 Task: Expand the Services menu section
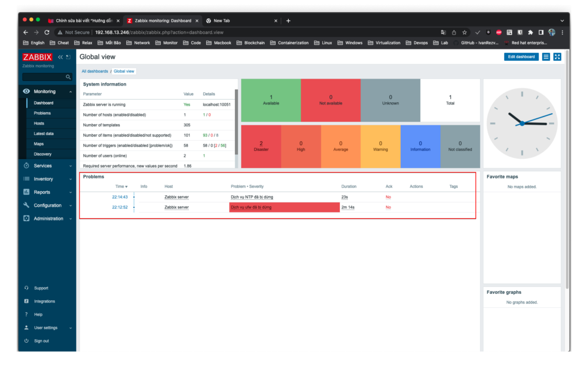tap(47, 166)
